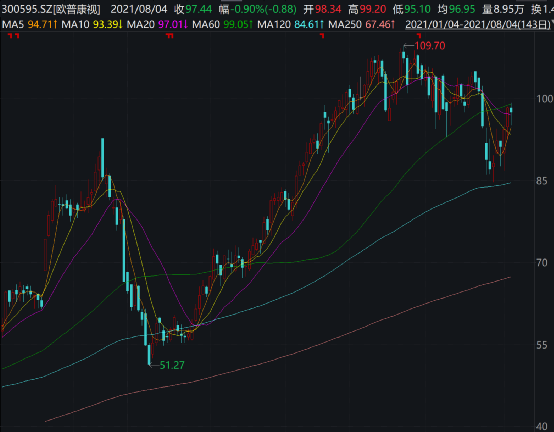The image size is (554, 432).
Task: Open the 2021/08/04 date field in header
Action: click(138, 9)
